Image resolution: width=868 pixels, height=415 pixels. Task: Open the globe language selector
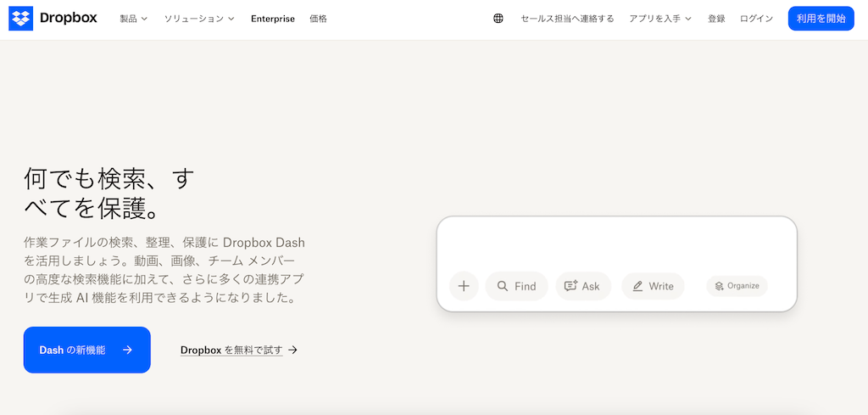(x=498, y=19)
